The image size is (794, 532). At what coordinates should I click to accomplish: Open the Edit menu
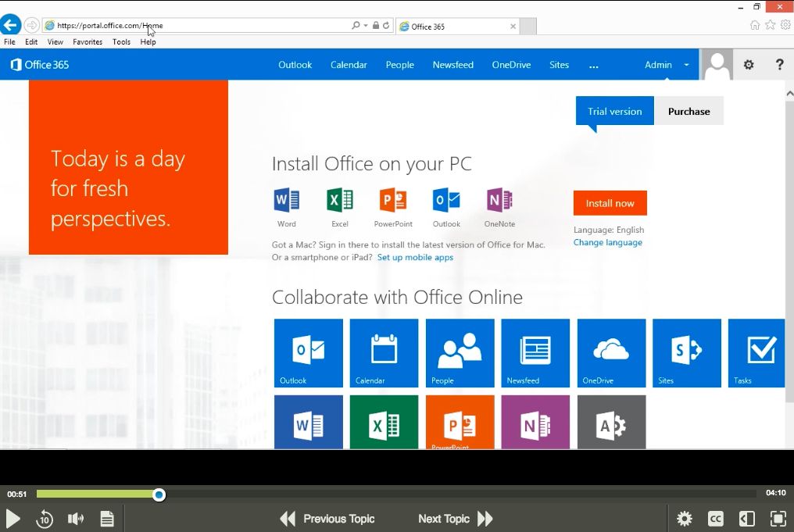(x=31, y=42)
